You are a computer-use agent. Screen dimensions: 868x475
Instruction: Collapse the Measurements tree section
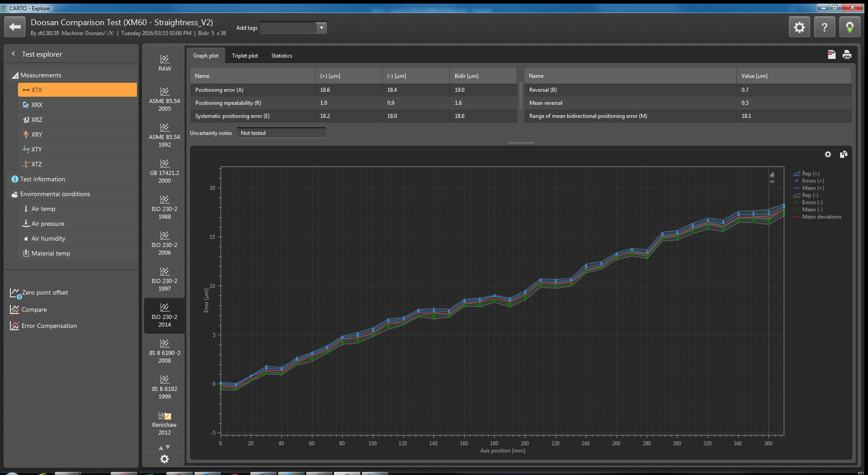15,76
